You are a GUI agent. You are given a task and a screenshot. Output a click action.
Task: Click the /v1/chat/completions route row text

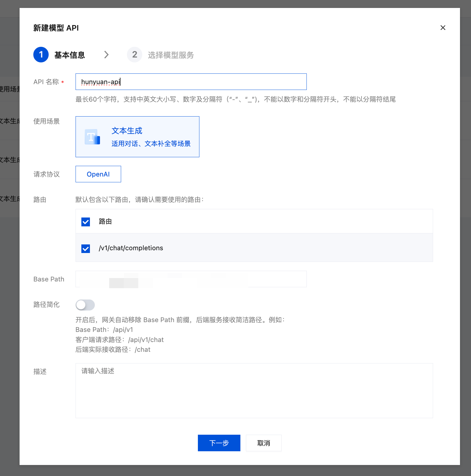(x=131, y=248)
